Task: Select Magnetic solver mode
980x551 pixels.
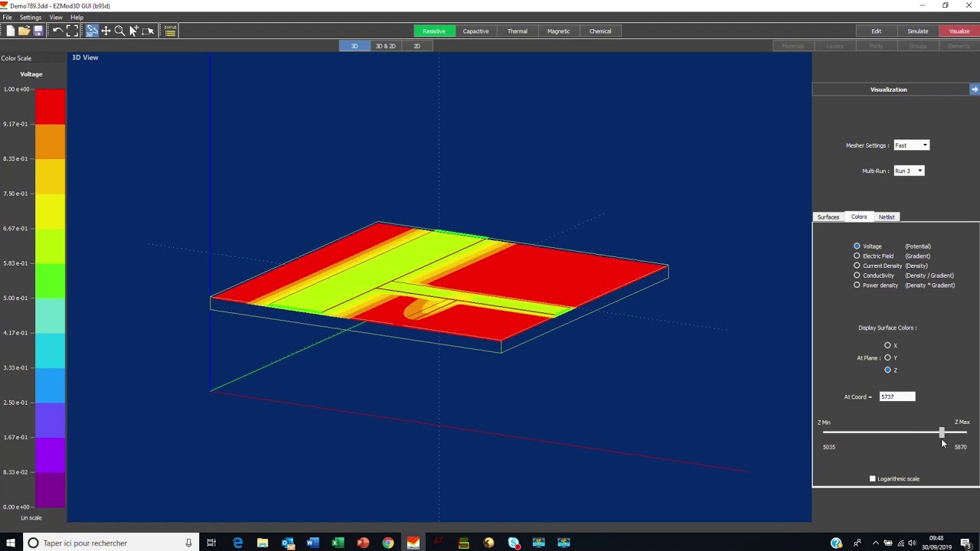Action: pyautogui.click(x=558, y=31)
